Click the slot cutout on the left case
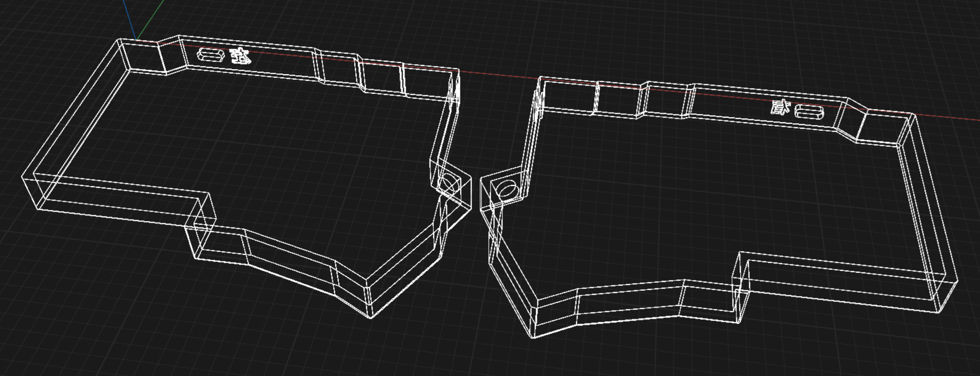Image resolution: width=980 pixels, height=376 pixels. click(x=211, y=56)
